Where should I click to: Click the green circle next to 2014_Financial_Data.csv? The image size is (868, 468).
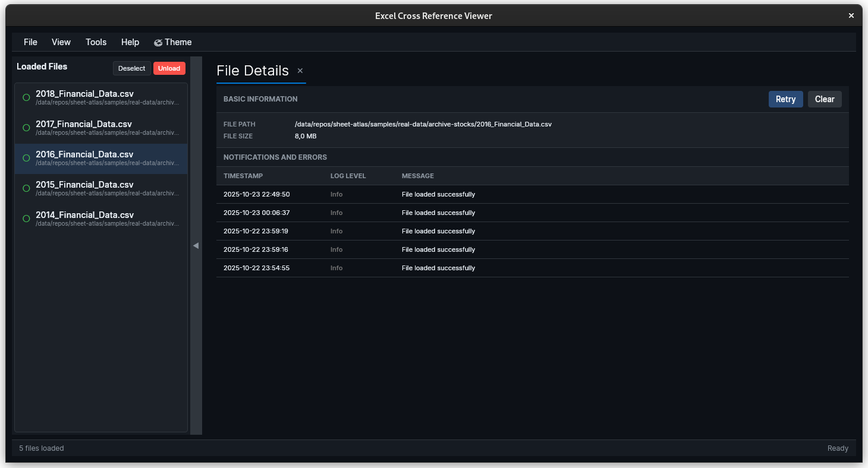coord(26,219)
